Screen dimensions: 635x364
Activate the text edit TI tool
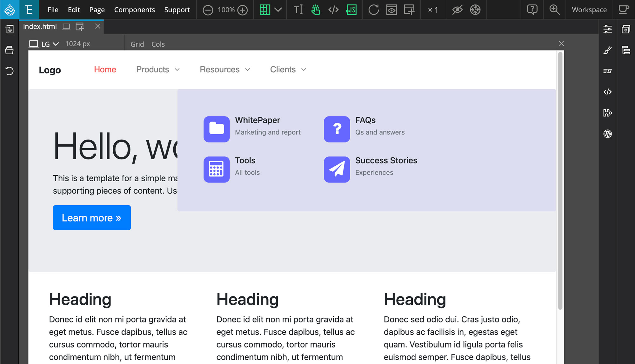tap(298, 10)
